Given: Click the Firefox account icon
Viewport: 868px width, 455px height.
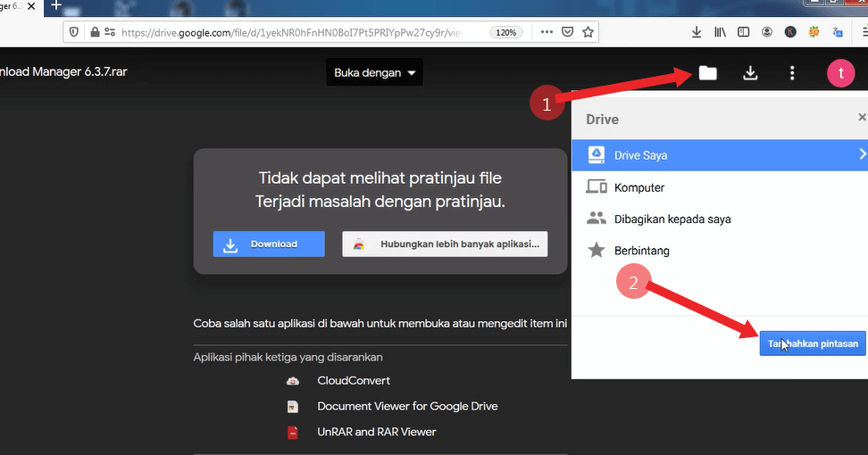Looking at the screenshot, I should pos(767,32).
